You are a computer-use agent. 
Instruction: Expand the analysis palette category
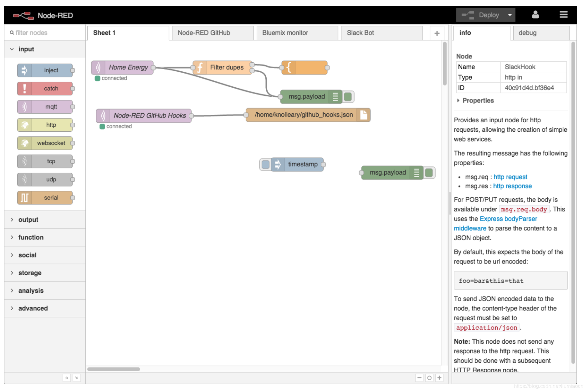pyautogui.click(x=45, y=291)
